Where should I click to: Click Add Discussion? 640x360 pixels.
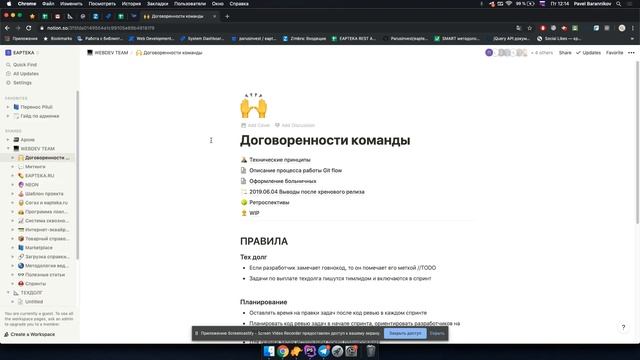click(294, 125)
